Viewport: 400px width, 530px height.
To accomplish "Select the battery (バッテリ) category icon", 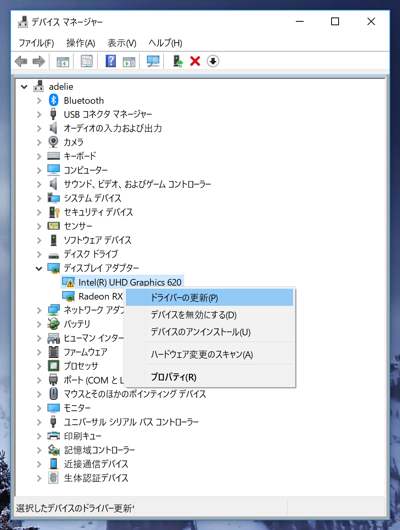I will (x=53, y=324).
